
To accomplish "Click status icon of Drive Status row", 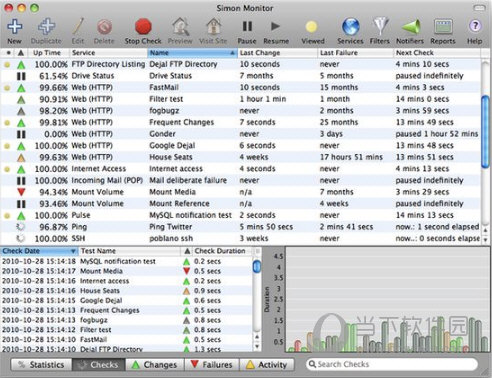I will (x=21, y=76).
